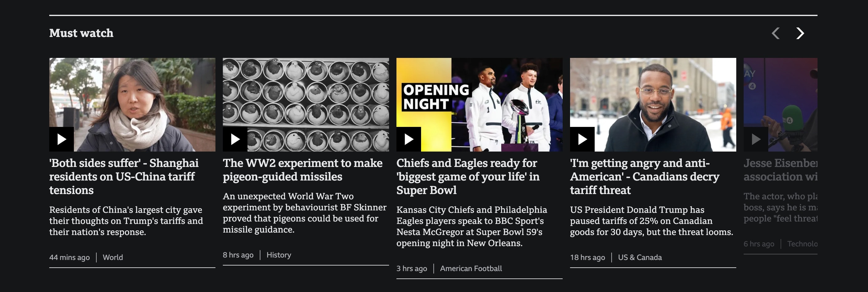This screenshot has width=868, height=292.
Task: Click the back chevron in the carousel
Action: [x=776, y=33]
